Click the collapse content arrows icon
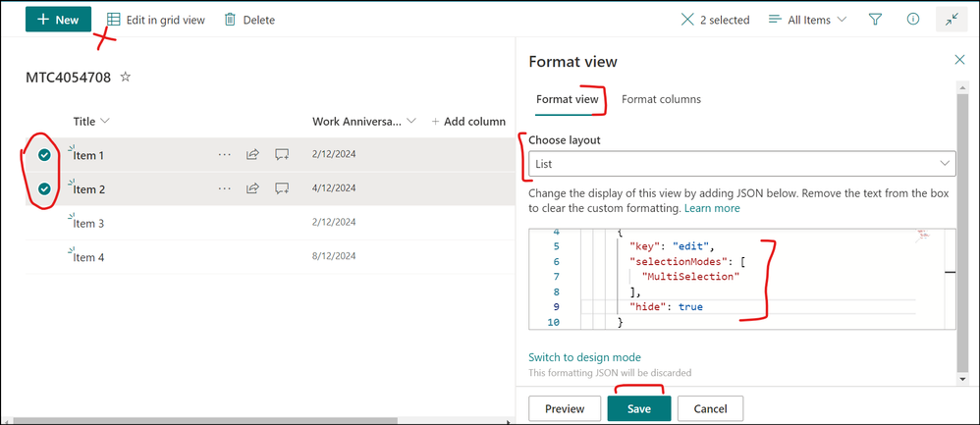Viewport: 980px width, 425px height. tap(952, 20)
